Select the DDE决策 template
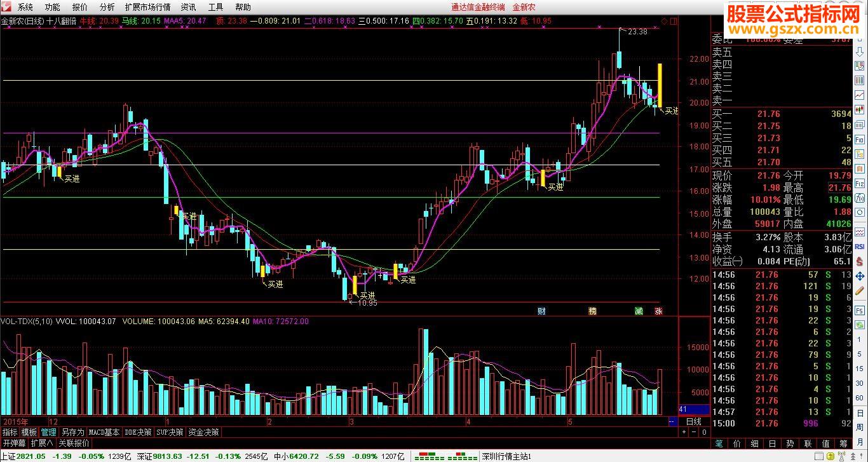This screenshot has height=462, width=868. (138, 432)
